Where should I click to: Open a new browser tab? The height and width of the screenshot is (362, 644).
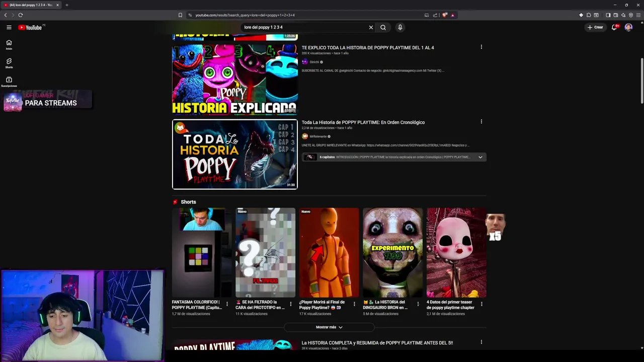(66, 5)
